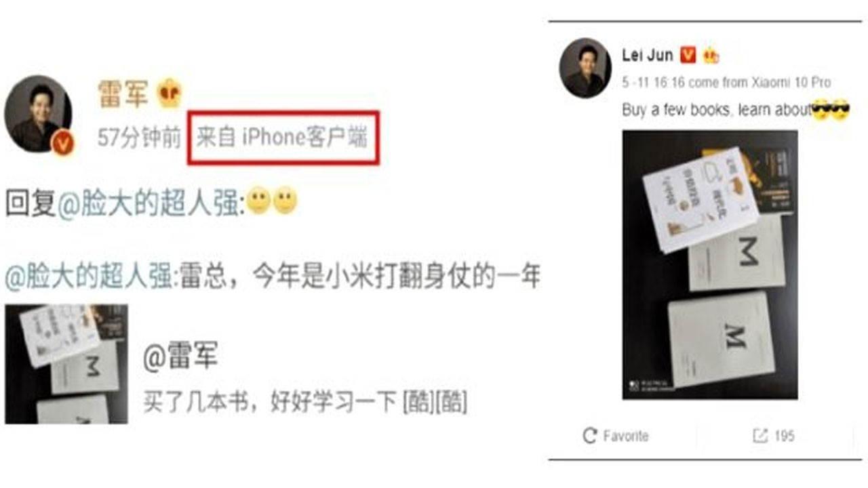This screenshot has height=488, width=868.
Task: Click the '来自 iPhone客户端' source link
Action: point(282,138)
